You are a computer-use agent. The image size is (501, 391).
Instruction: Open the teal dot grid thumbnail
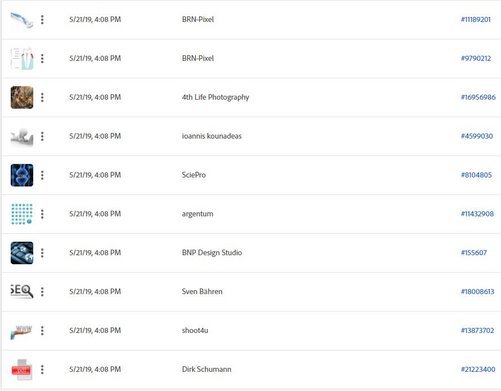pos(22,214)
